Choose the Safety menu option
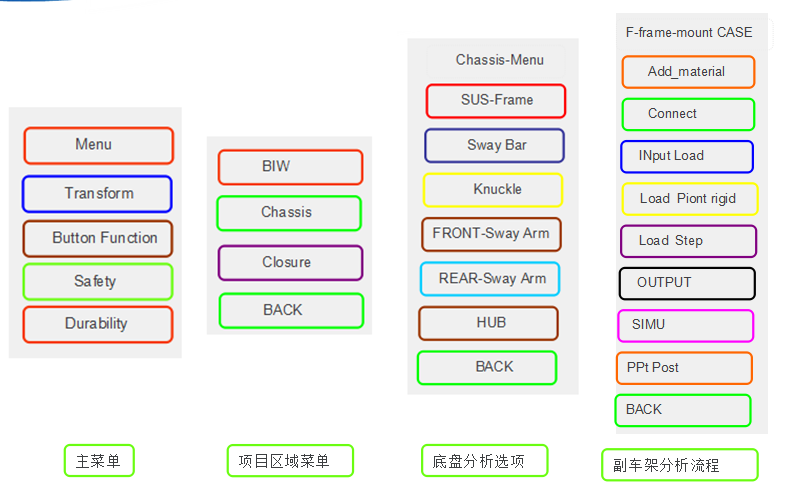The height and width of the screenshot is (489, 786). (98, 281)
